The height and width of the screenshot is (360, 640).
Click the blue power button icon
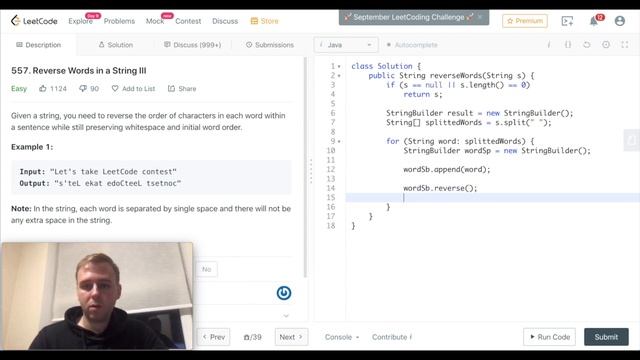(x=284, y=293)
